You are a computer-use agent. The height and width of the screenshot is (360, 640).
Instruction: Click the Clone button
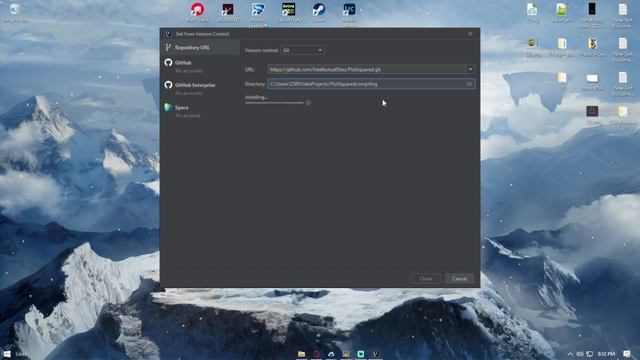[426, 279]
